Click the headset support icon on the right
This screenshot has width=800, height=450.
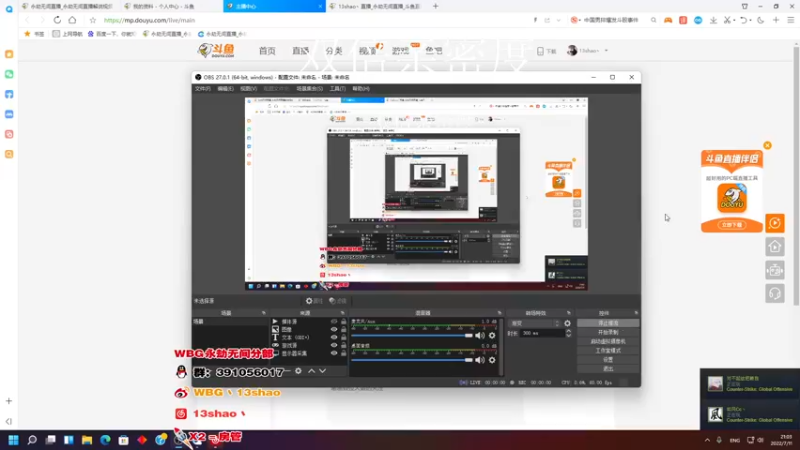pyautogui.click(x=774, y=293)
